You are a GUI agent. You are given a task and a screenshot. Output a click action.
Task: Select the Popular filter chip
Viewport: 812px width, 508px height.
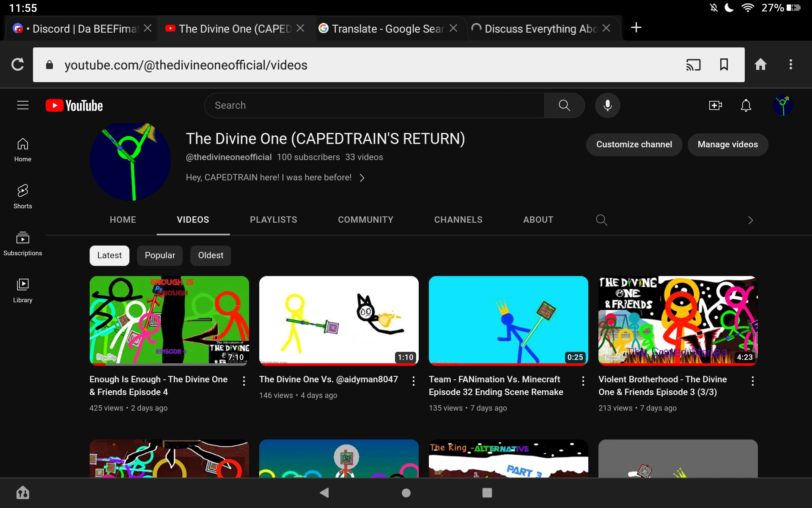point(159,255)
